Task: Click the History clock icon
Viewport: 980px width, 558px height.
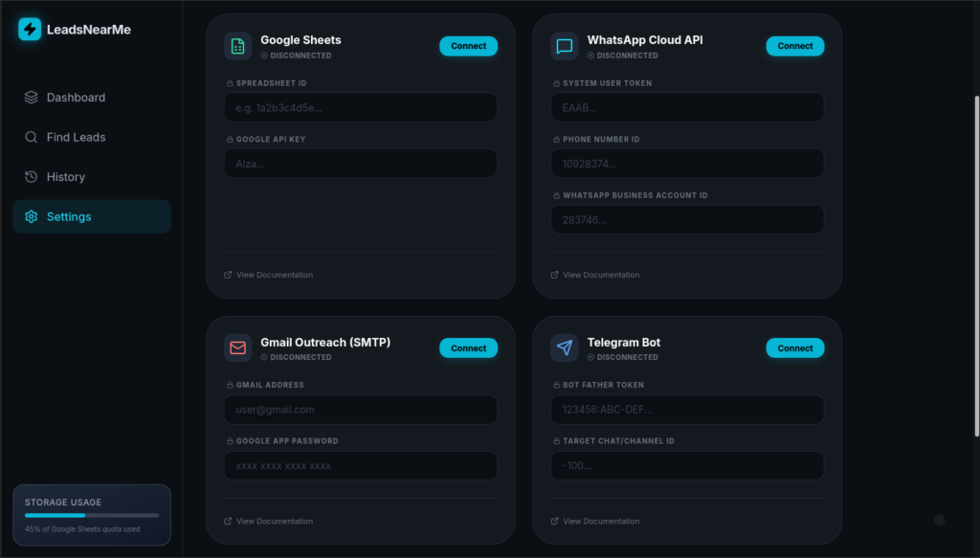Action: click(x=32, y=177)
